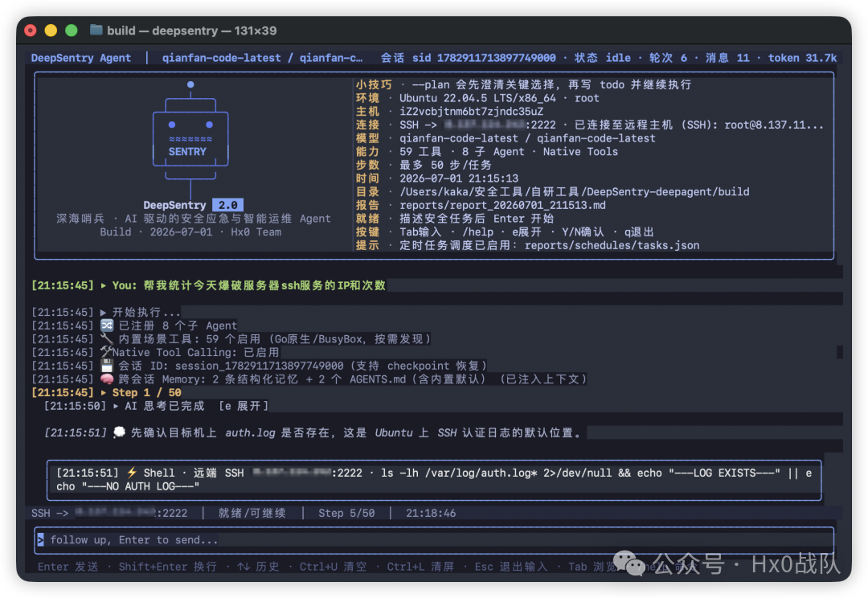The height and width of the screenshot is (598, 868).
Task: Click the hammer icon beside Native Tool Calling
Action: coord(106,352)
